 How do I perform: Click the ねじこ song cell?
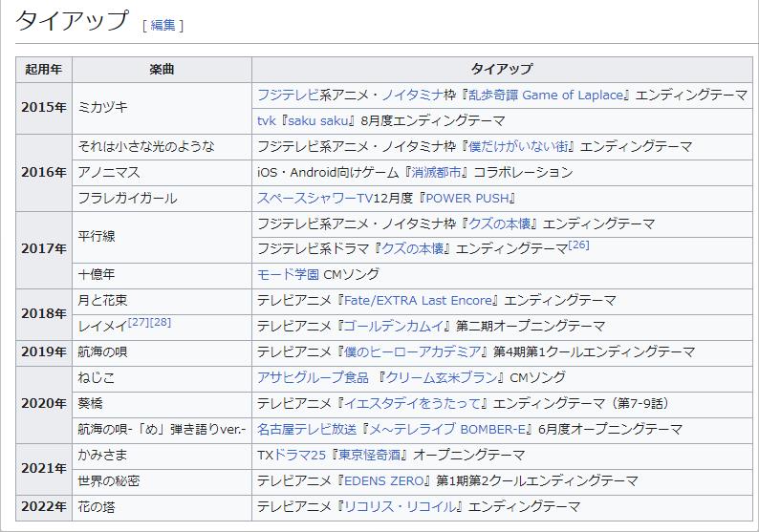pyautogui.click(x=162, y=377)
